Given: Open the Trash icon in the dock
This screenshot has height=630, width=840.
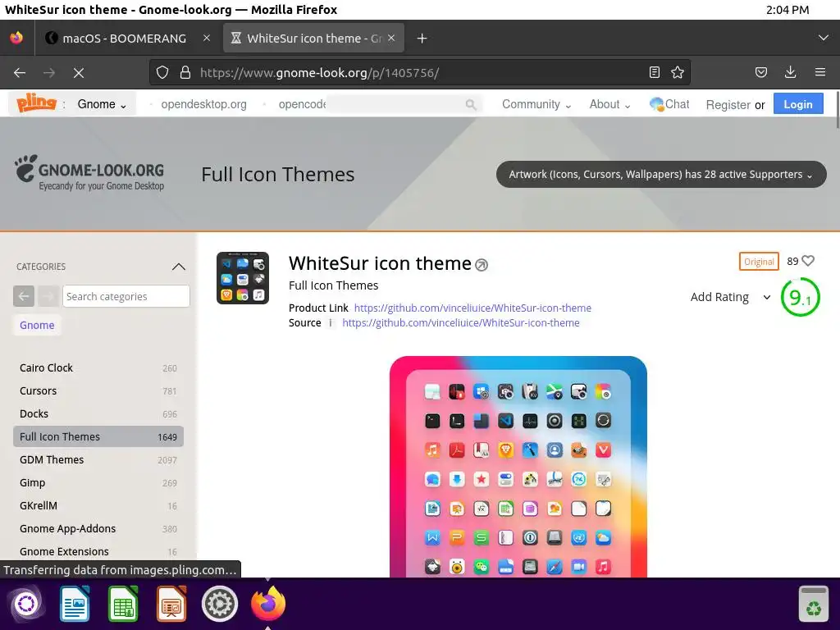Looking at the screenshot, I should point(813,604).
